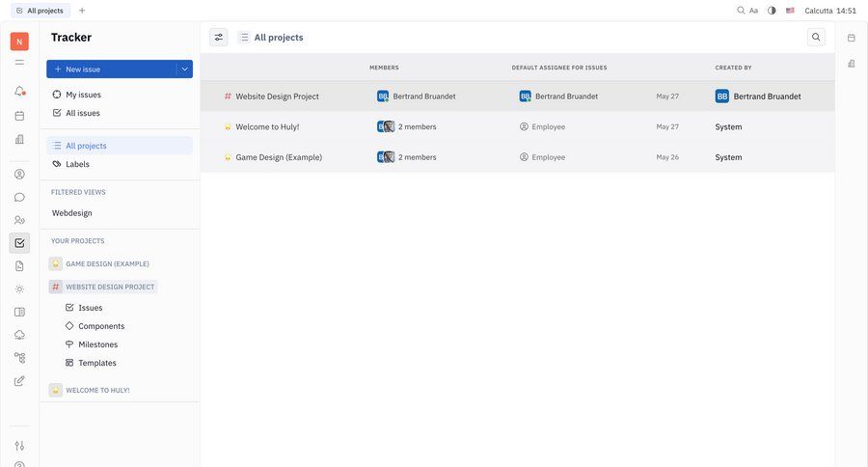Open the Documents file icon

click(19, 266)
